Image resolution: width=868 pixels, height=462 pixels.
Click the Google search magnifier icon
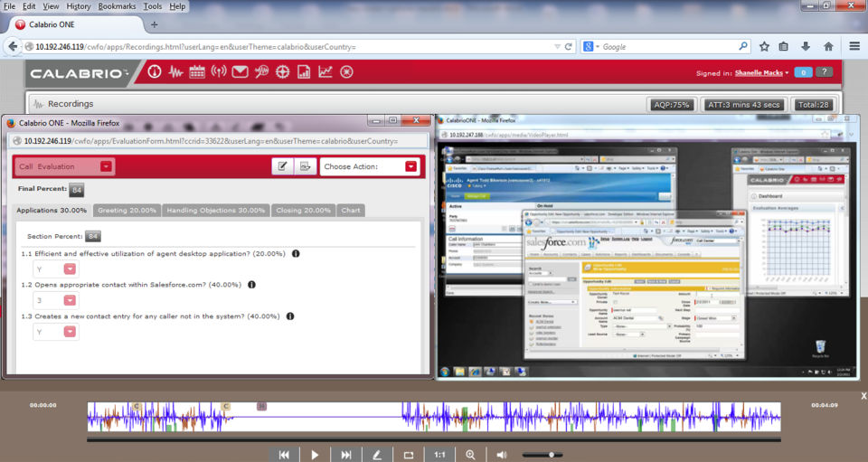pos(743,46)
